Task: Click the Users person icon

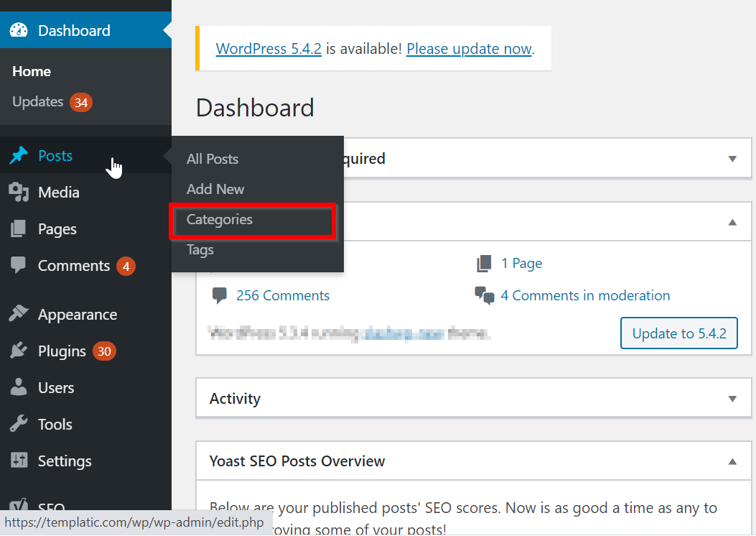Action: coord(19,387)
